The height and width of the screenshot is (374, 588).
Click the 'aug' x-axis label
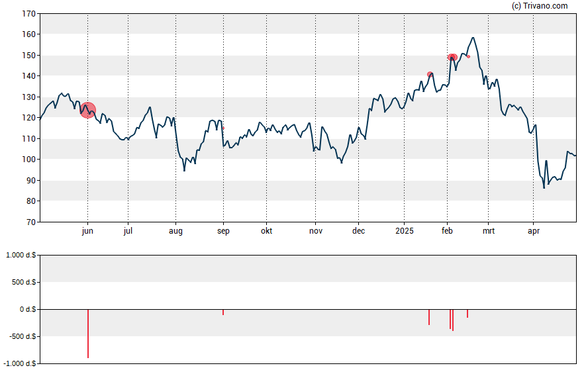(175, 231)
